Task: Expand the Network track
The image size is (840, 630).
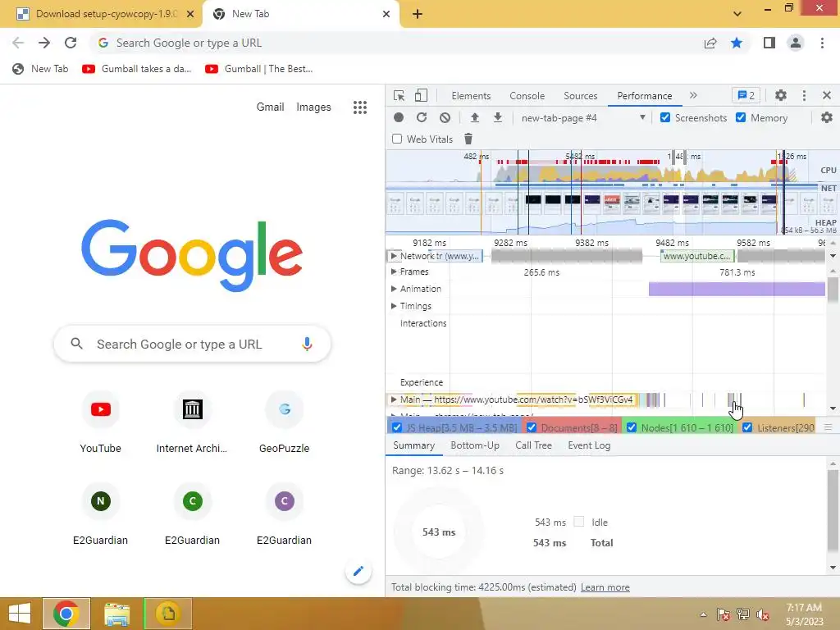Action: [394, 256]
